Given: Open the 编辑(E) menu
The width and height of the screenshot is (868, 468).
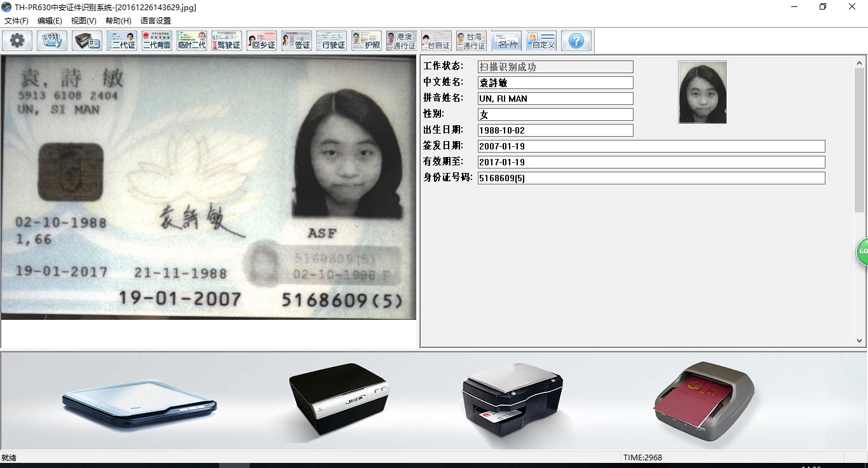Looking at the screenshot, I should coord(50,21).
